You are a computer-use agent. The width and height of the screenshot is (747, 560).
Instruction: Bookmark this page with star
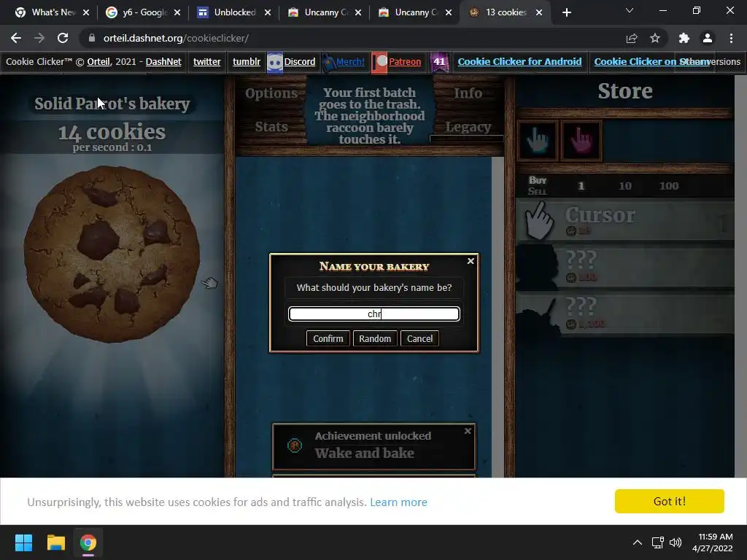pyautogui.click(x=655, y=38)
